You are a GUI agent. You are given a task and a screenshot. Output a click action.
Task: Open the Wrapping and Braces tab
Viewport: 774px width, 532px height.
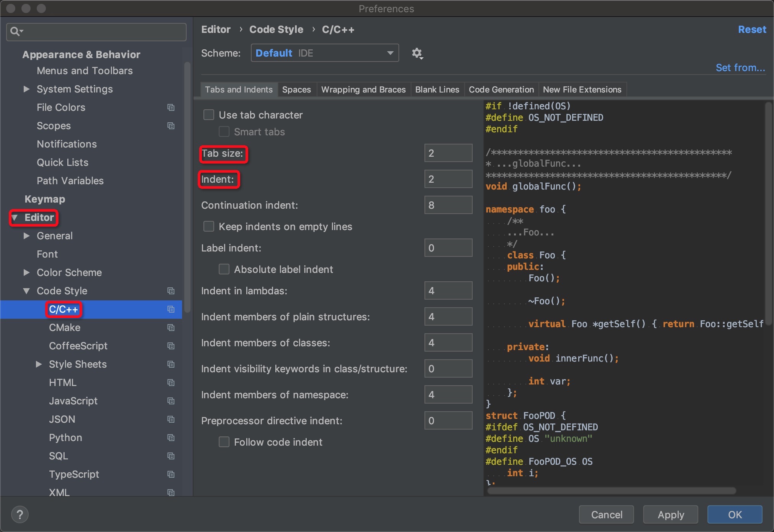coord(363,89)
